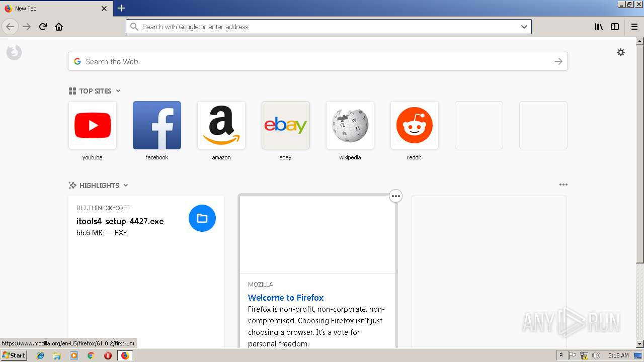This screenshot has width=644, height=362.
Task: Click the address bar field
Action: point(329,27)
